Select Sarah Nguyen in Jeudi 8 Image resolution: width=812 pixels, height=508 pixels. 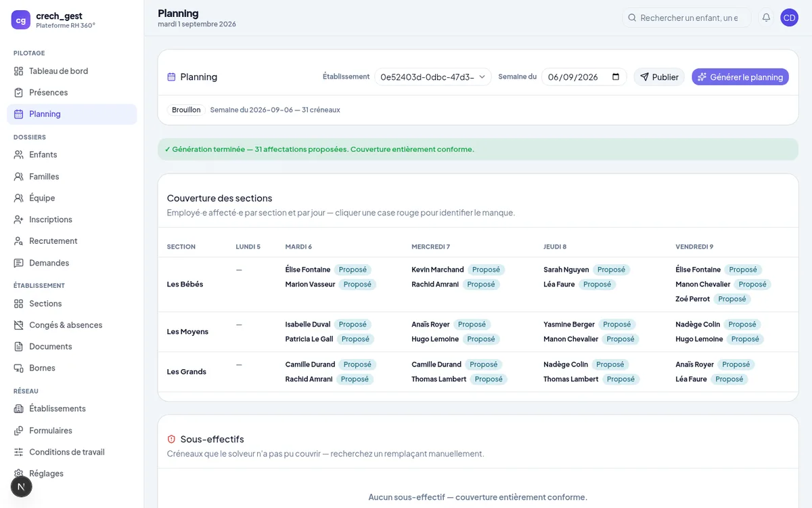point(566,270)
